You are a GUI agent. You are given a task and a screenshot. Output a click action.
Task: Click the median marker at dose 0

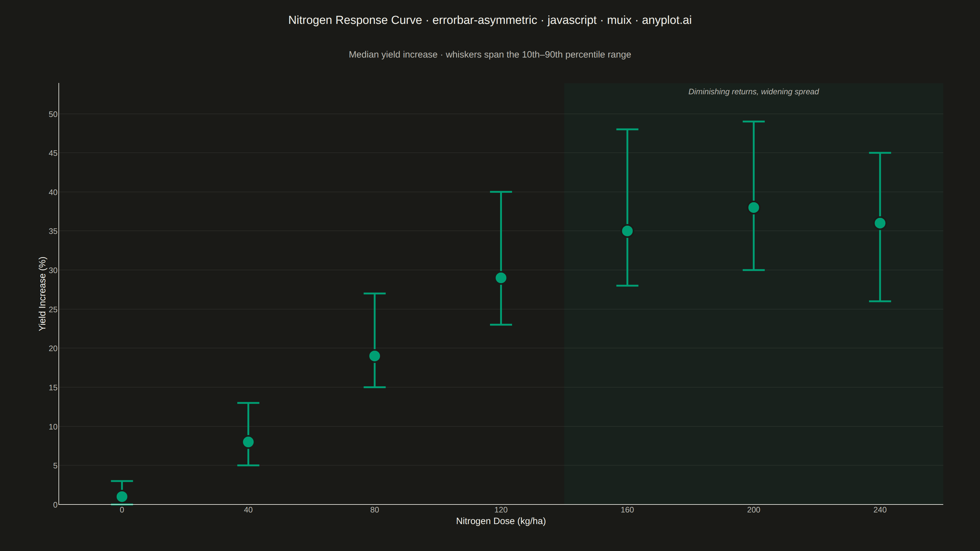pyautogui.click(x=122, y=497)
